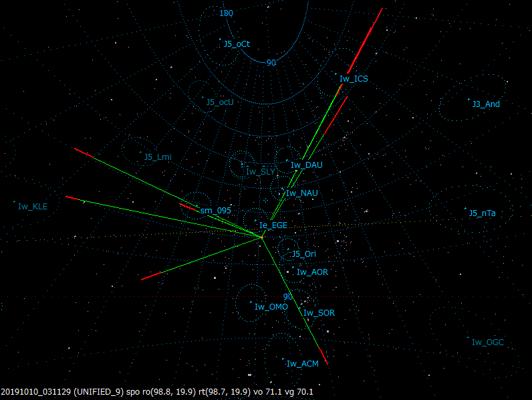The height and width of the screenshot is (400, 532).
Task: Select the J5_oCt radiant label
Action: [x=237, y=44]
